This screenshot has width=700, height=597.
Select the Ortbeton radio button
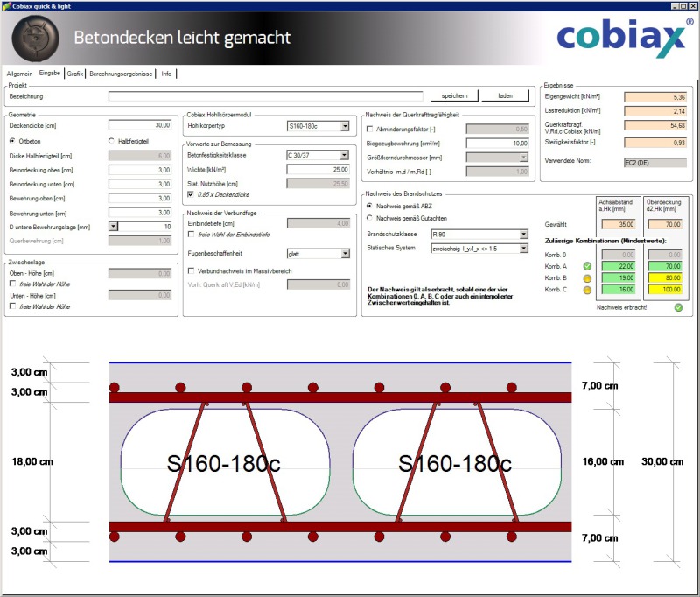pos(12,141)
